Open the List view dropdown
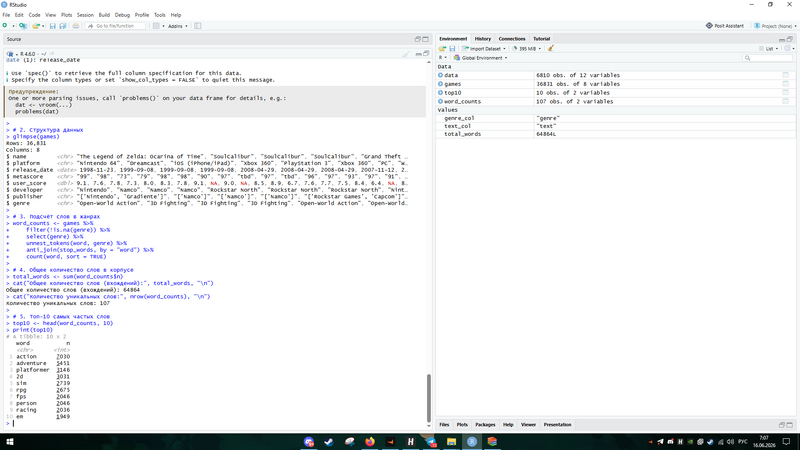The image size is (800, 450). coord(769,48)
